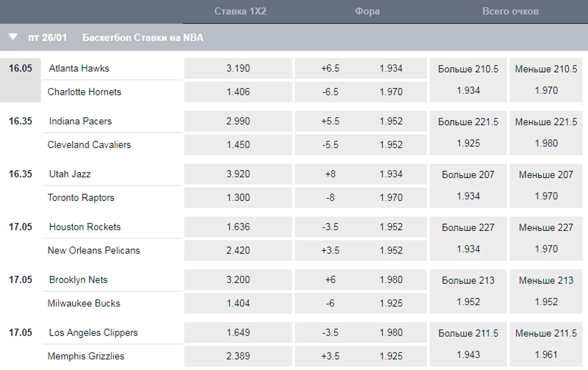This screenshot has width=588, height=370.
Task: Collapse the пт 26/01 NBA section triangle
Action: (x=13, y=37)
